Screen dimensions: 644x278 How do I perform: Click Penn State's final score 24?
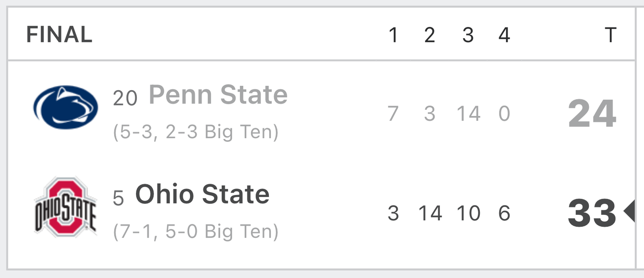pos(592,114)
